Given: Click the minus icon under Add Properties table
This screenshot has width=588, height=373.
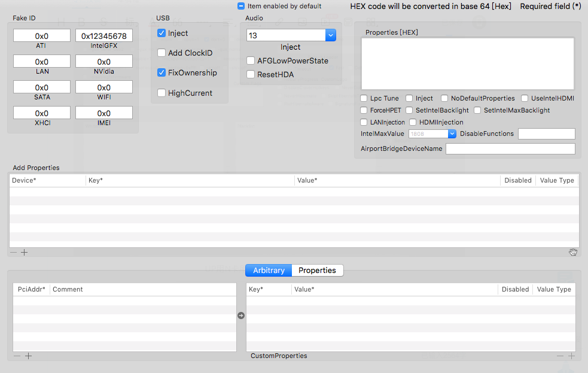Looking at the screenshot, I should [14, 253].
